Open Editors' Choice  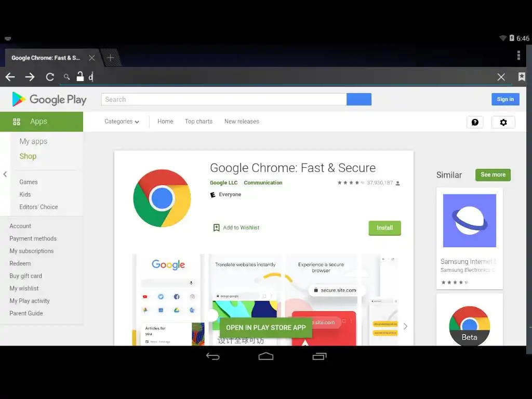[x=38, y=207]
